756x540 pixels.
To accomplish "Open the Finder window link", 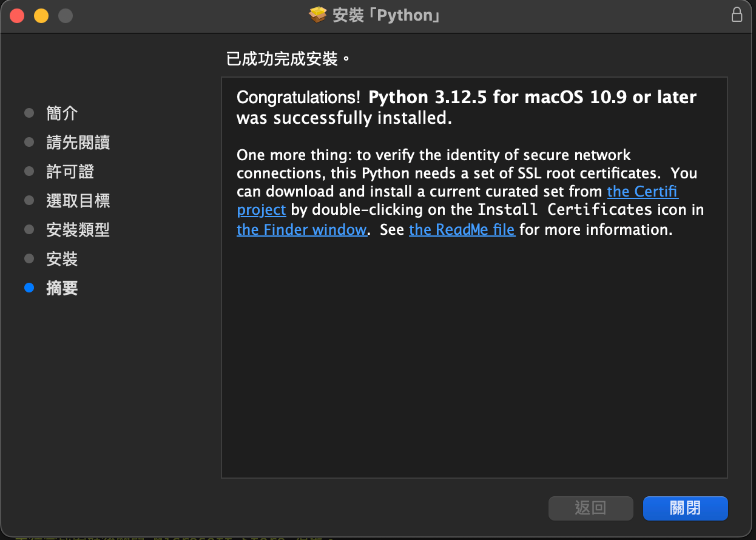I will click(x=302, y=230).
